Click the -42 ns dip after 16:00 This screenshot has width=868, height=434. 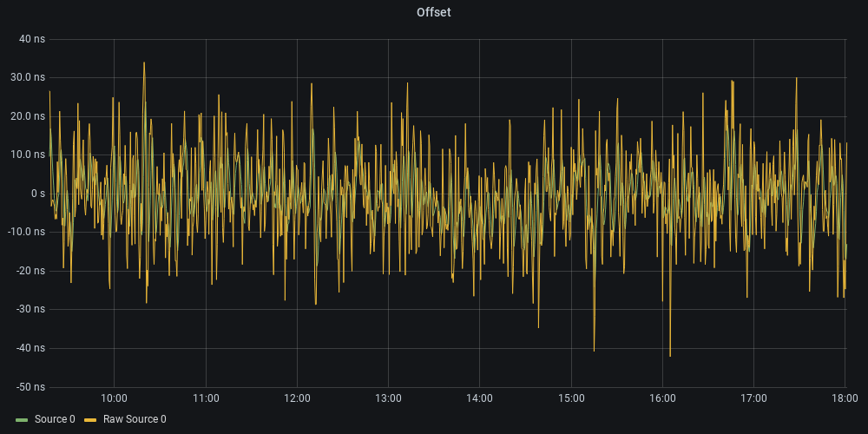[x=670, y=355]
